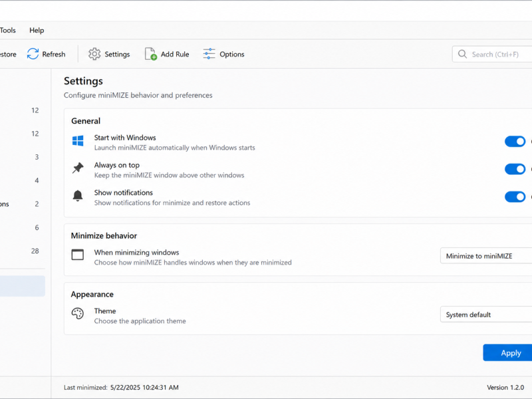Click the Add Rule document icon

(151, 54)
